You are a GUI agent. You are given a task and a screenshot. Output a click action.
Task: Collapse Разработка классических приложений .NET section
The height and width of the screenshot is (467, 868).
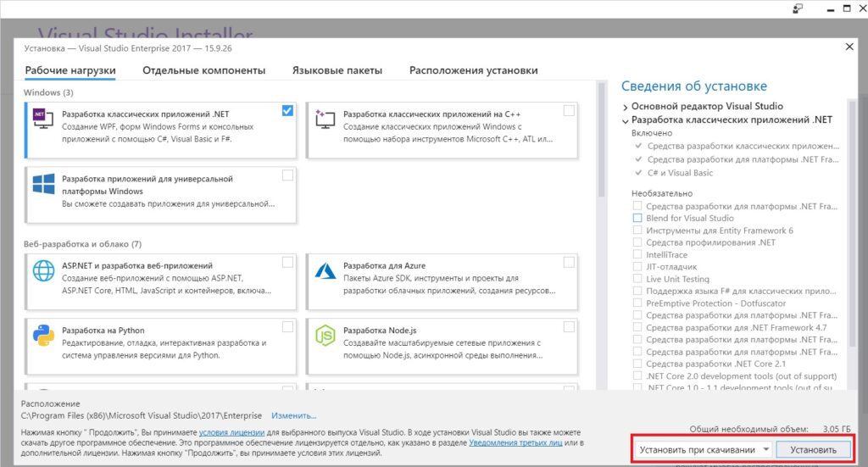point(625,120)
